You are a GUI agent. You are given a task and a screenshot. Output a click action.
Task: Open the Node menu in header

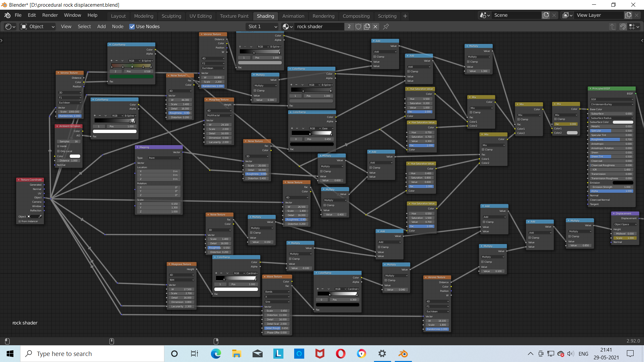(x=118, y=26)
